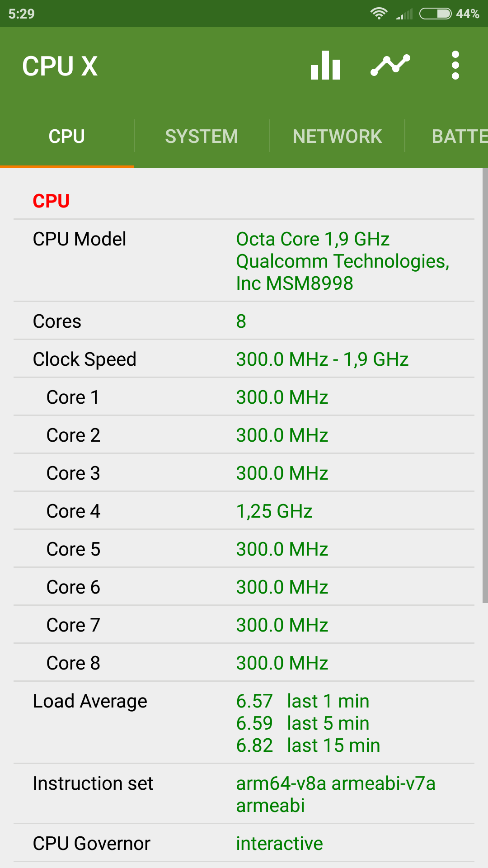Open the line graph monitor icon
488x868 pixels.
[390, 66]
